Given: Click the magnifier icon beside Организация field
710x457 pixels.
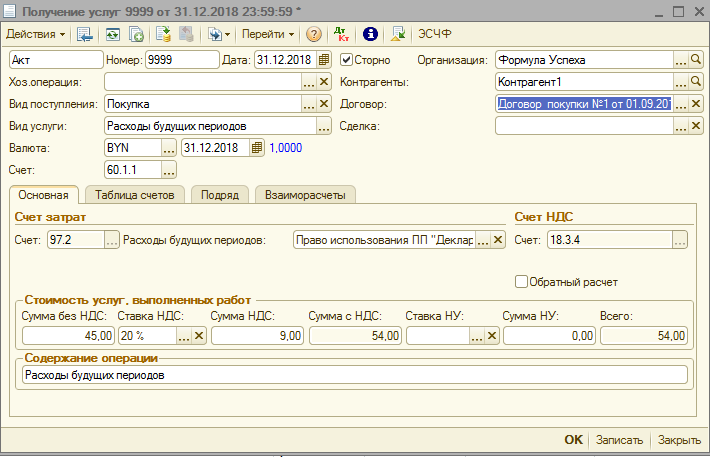Looking at the screenshot, I should point(697,60).
